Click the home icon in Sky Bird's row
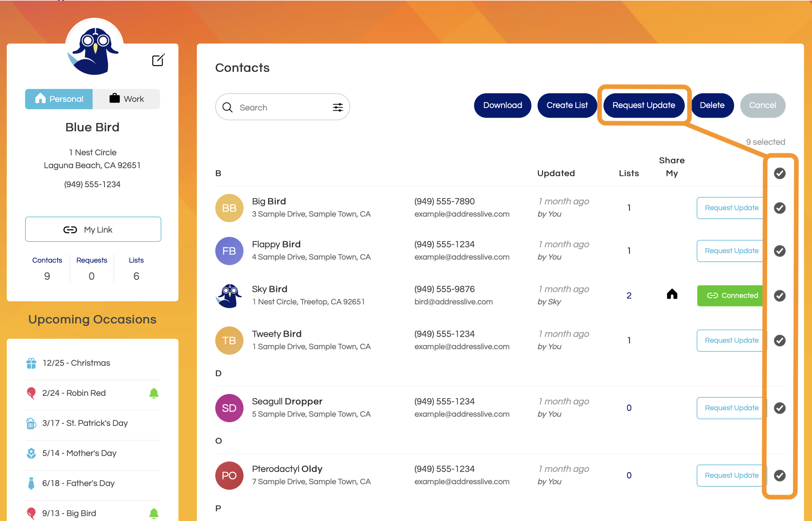Image resolution: width=812 pixels, height=521 pixels. pos(672,294)
